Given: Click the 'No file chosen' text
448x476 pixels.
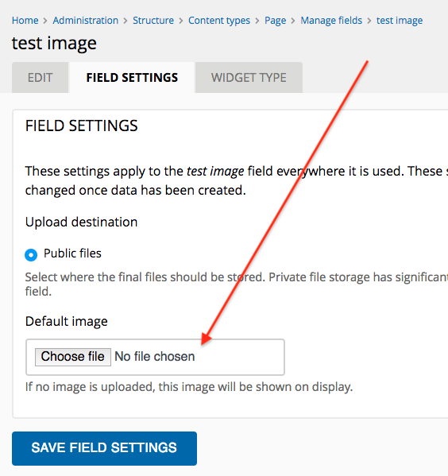Looking at the screenshot, I should coord(154,356).
